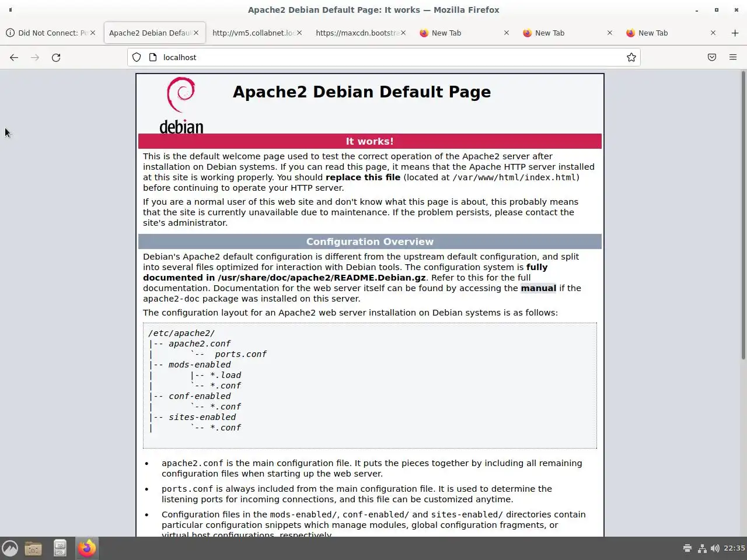The image size is (747, 560).
Task: Click the page info icon beside localhost
Action: tap(153, 57)
